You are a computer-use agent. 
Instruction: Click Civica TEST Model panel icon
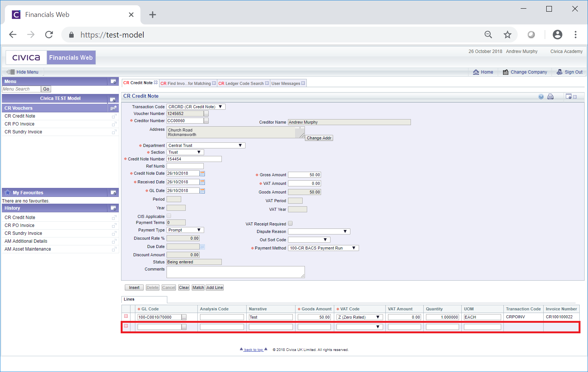point(112,99)
